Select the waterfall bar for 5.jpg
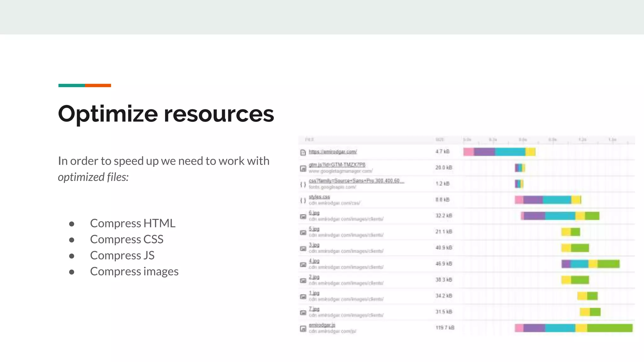Image resolution: width=644 pixels, height=362 pixels. click(571, 232)
